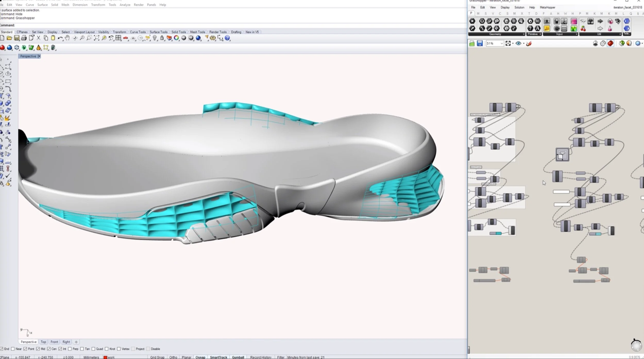Toggle Gumball in status bar
This screenshot has width=644, height=359.
238,357
